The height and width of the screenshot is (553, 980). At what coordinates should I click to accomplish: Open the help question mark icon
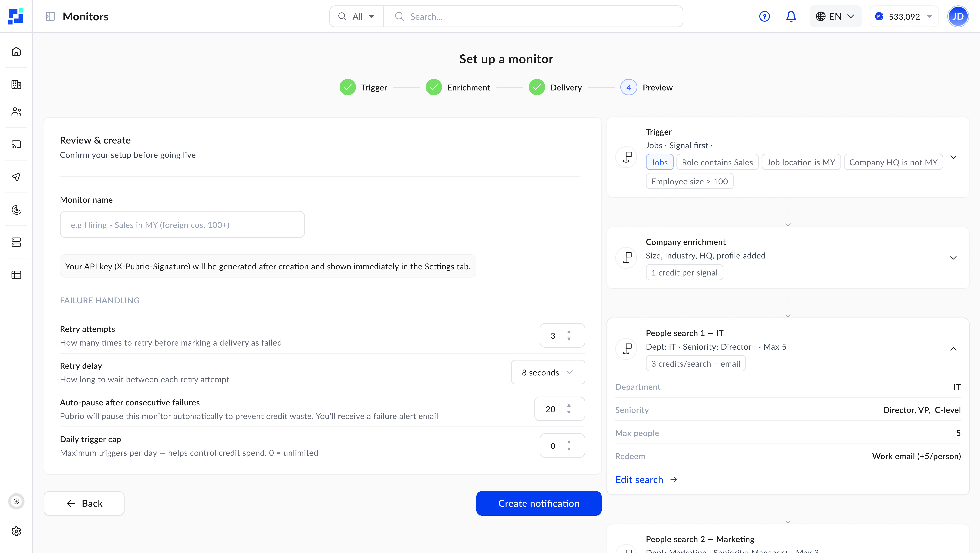[x=764, y=16]
